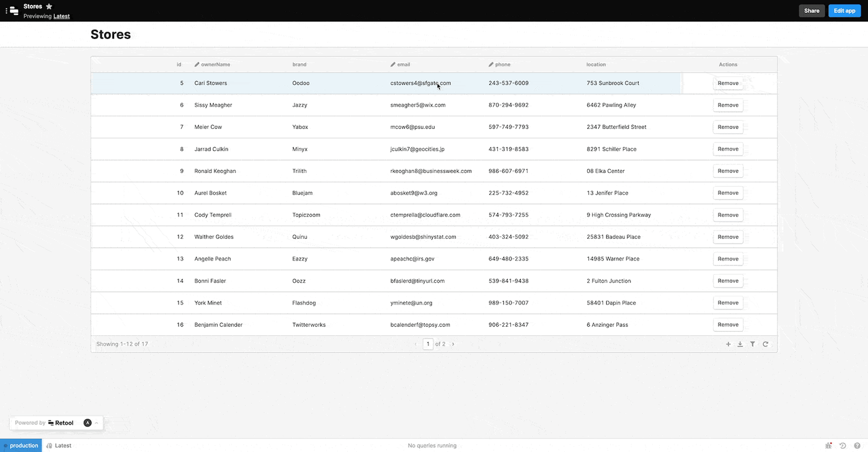Expand the user avatar menu chevron
The image size is (868, 452).
tap(96, 423)
